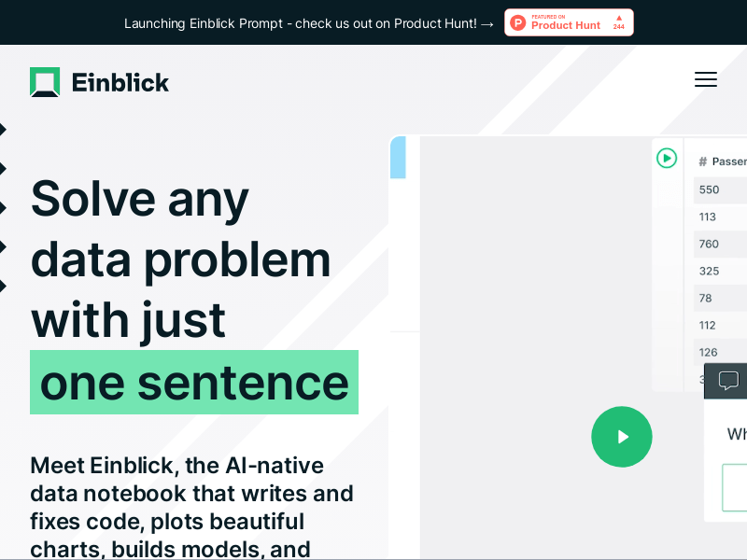Screen dimensions: 747x560
Task: Click the highlighted 'one sentence' text
Action: pyautogui.click(x=194, y=383)
